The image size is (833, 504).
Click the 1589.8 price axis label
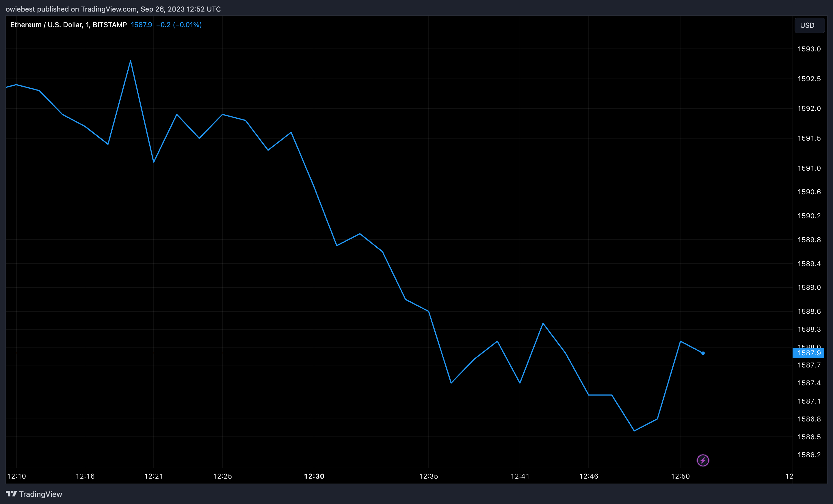[809, 240]
